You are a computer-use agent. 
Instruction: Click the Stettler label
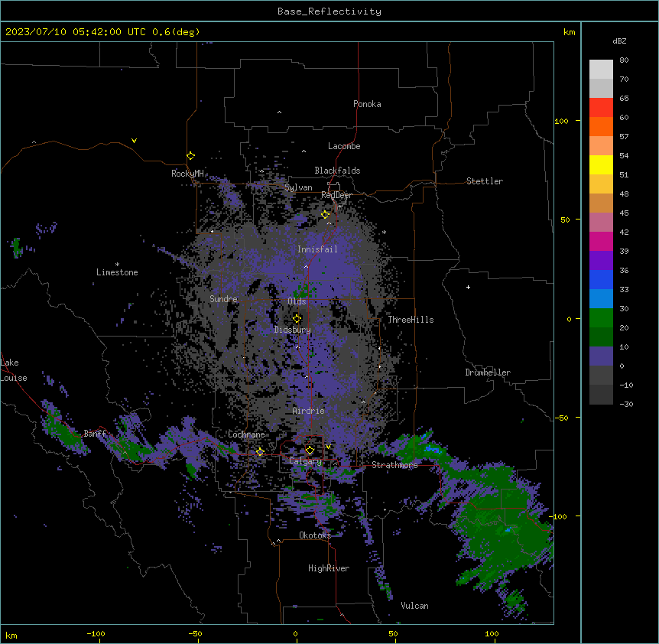click(485, 181)
